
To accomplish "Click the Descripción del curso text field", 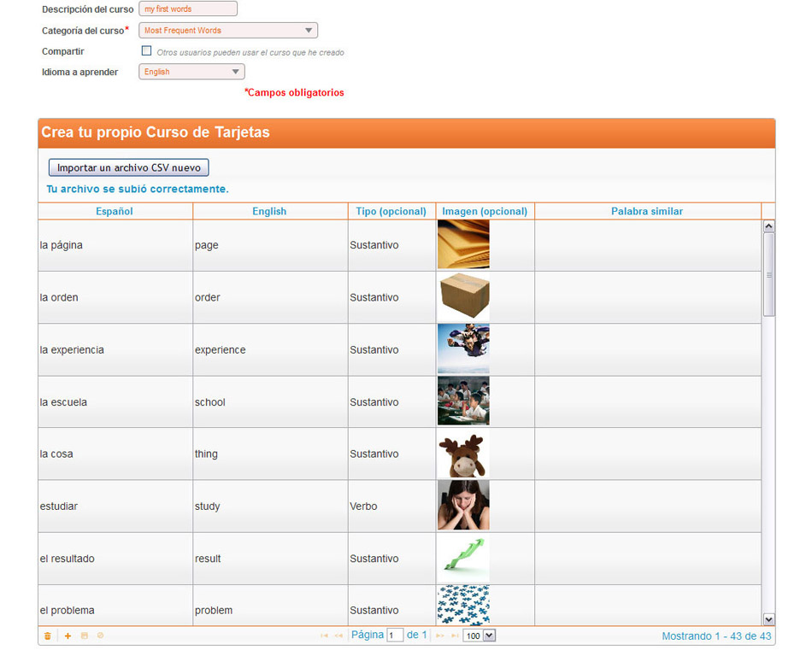I will pos(188,9).
